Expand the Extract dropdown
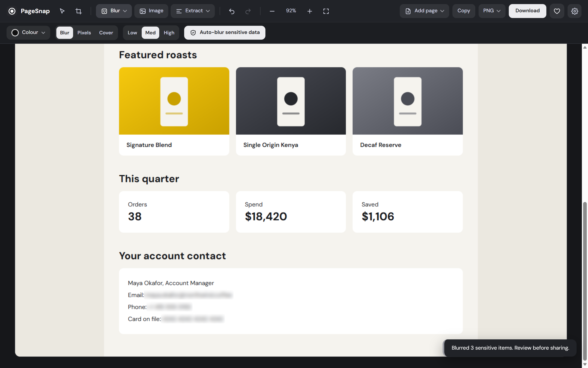This screenshot has height=368, width=588. [193, 11]
